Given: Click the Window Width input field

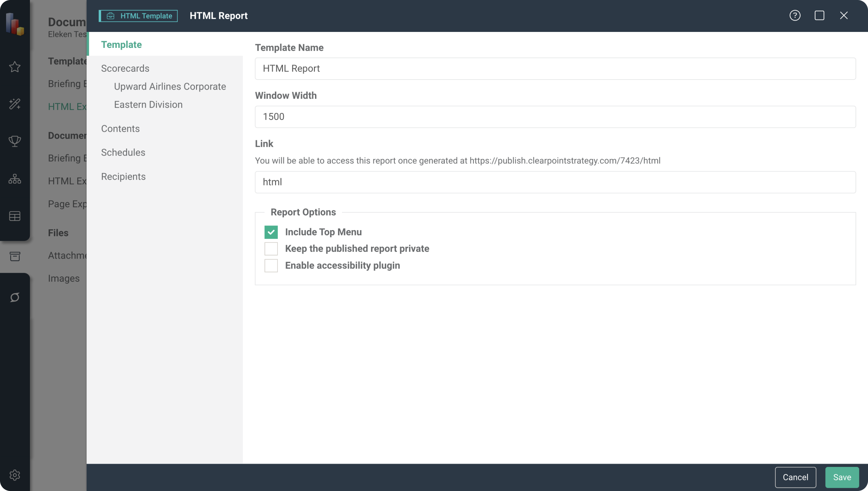Looking at the screenshot, I should pyautogui.click(x=555, y=117).
